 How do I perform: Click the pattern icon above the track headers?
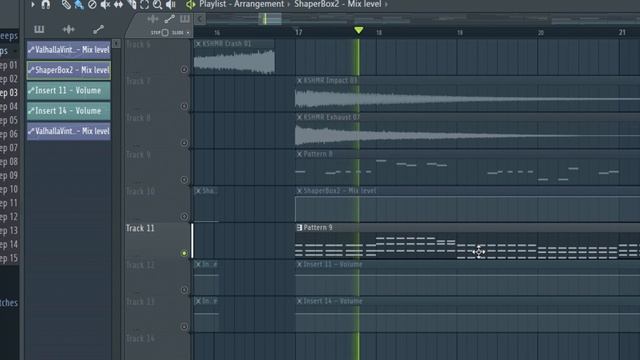[x=185, y=19]
